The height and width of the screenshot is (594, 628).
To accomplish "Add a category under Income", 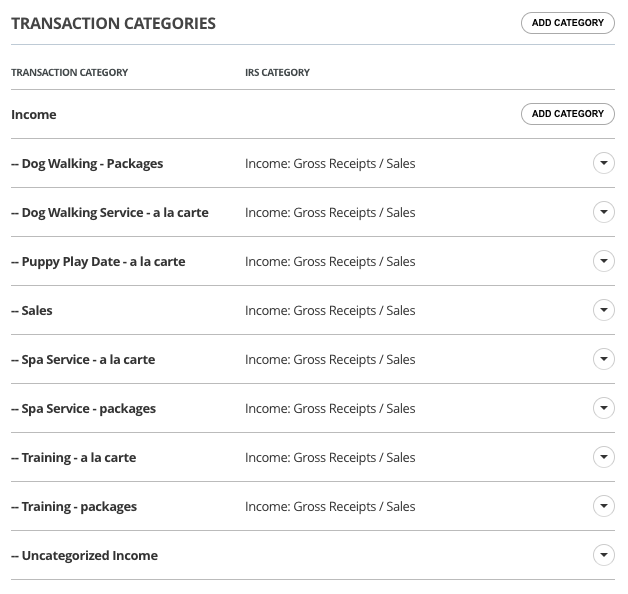I will 567,114.
